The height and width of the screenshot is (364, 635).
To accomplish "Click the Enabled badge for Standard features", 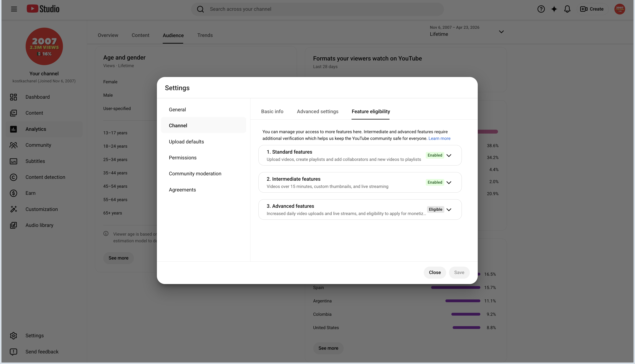I will (435, 155).
